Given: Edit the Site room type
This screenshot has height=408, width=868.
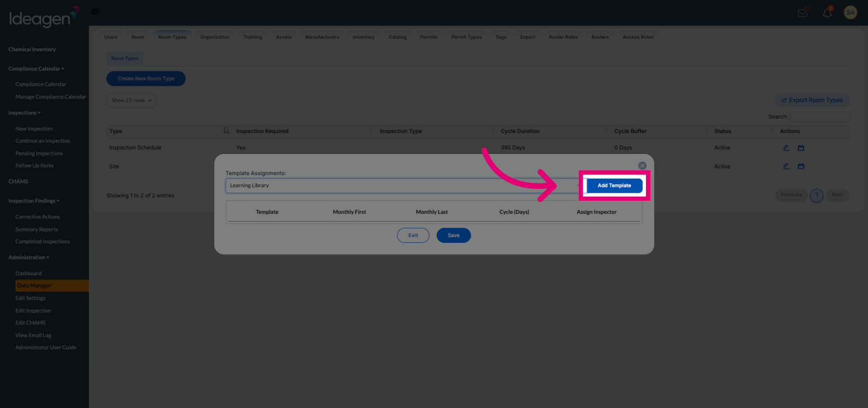Looking at the screenshot, I should click(786, 166).
